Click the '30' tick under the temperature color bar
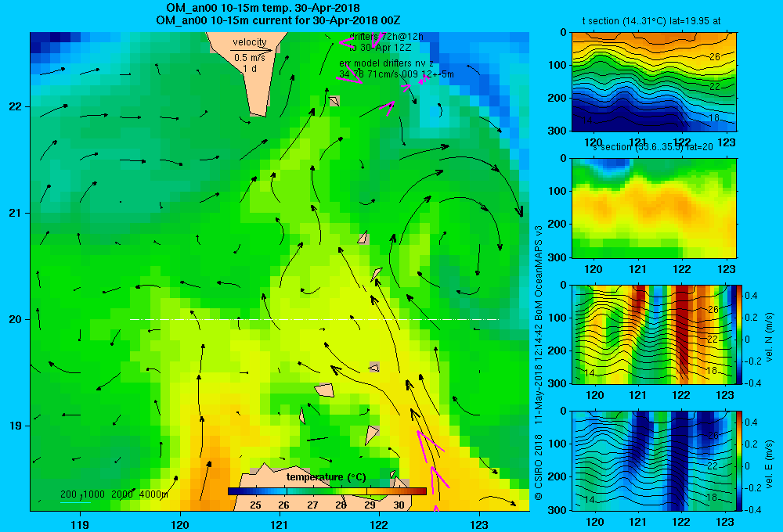Screen dimensions: 783x532 pyautogui.click(x=399, y=505)
